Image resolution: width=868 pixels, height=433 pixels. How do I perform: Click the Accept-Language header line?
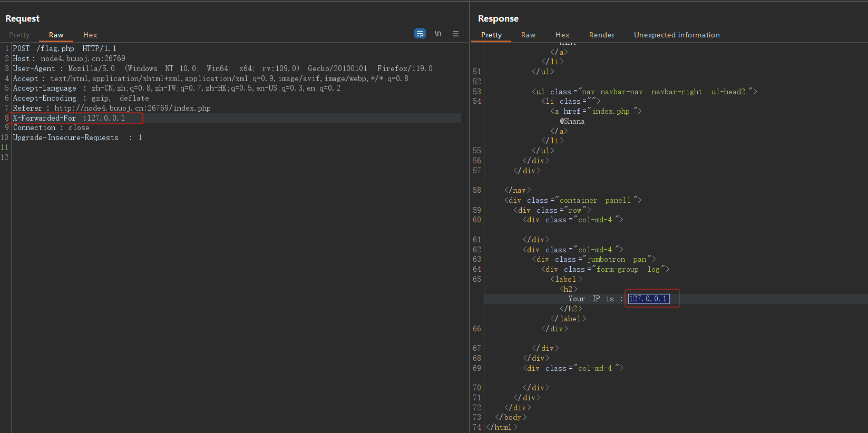click(x=177, y=88)
